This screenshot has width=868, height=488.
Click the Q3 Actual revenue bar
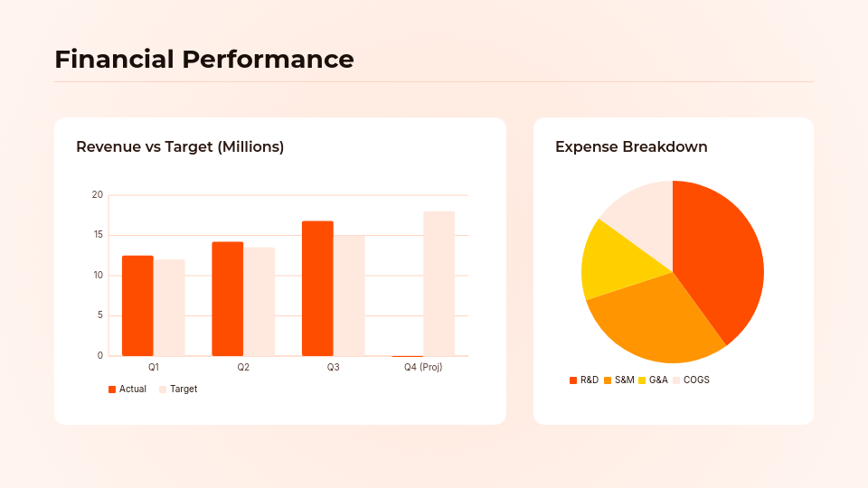click(x=317, y=288)
